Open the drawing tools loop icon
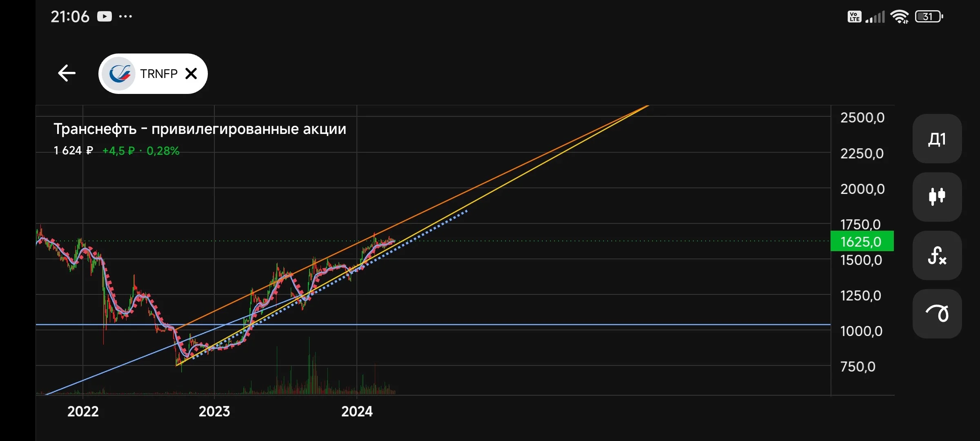 (937, 314)
